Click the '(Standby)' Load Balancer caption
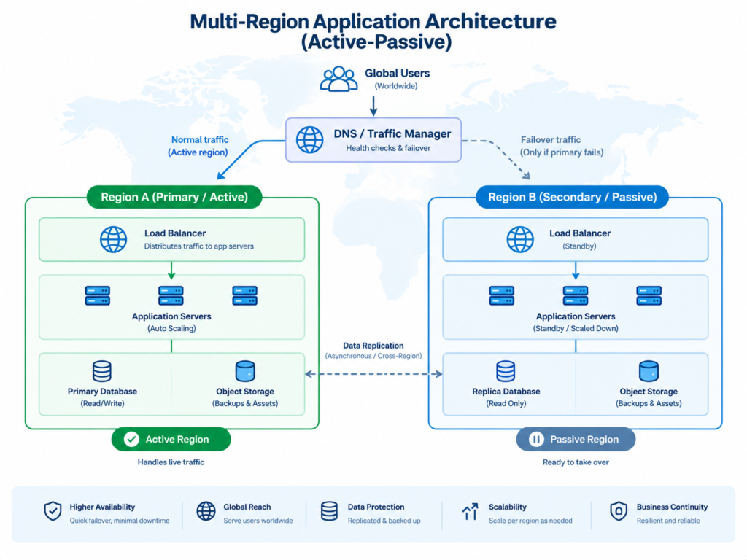The height and width of the screenshot is (560, 747). point(579,246)
